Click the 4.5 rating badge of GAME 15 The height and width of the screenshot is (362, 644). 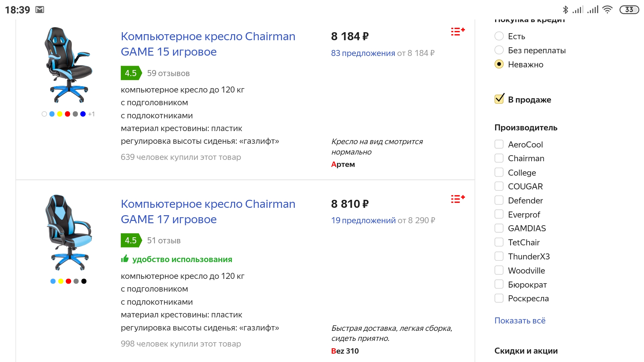point(131,73)
